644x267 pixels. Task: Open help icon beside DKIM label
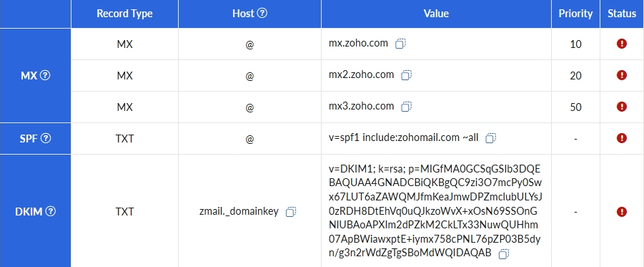[51, 211]
